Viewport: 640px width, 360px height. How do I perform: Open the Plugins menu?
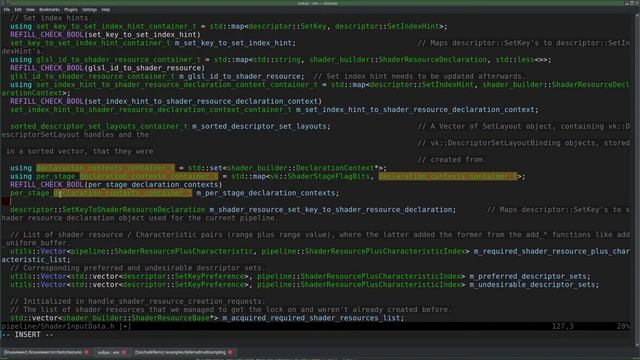[x=71, y=9]
